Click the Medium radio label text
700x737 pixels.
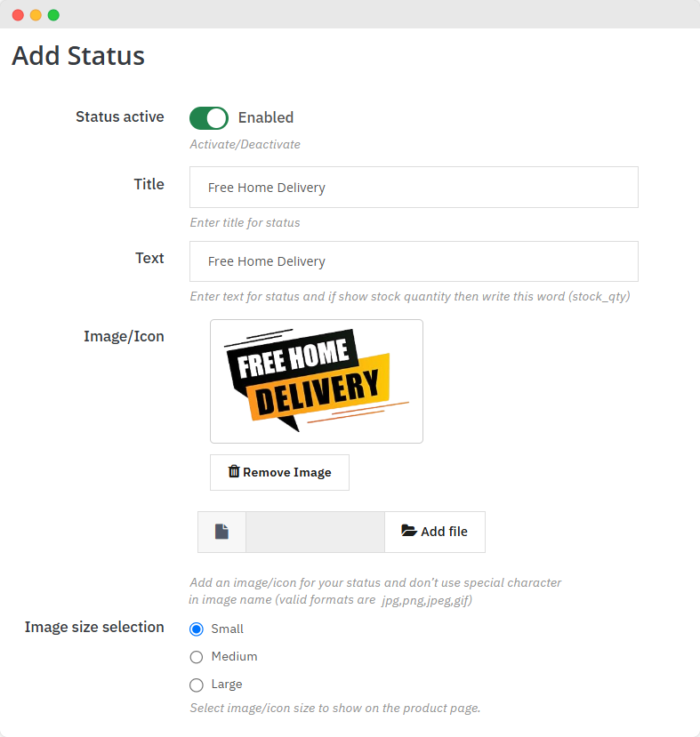[x=235, y=657]
